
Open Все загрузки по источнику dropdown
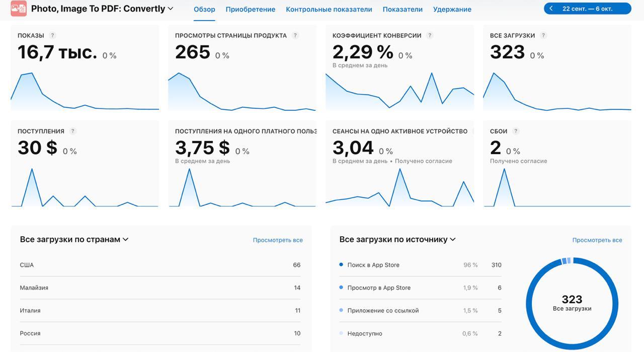point(453,240)
